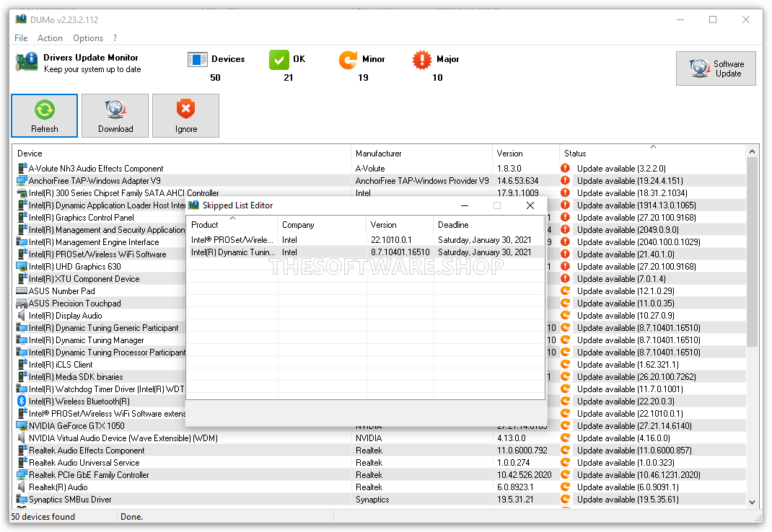Sort skipped list by Deadline column
The height and width of the screenshot is (532, 772).
[x=489, y=224]
